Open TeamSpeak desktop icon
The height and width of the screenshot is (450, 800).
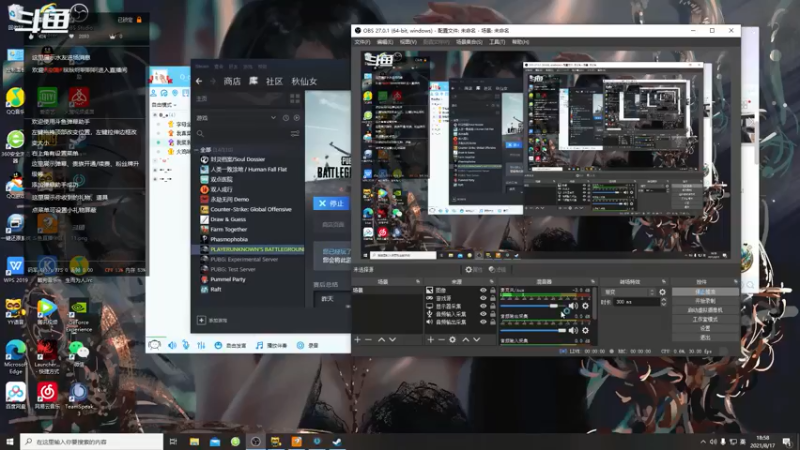(79, 396)
